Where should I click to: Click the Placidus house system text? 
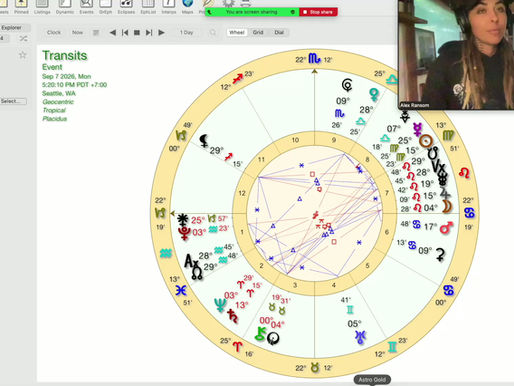pos(55,119)
